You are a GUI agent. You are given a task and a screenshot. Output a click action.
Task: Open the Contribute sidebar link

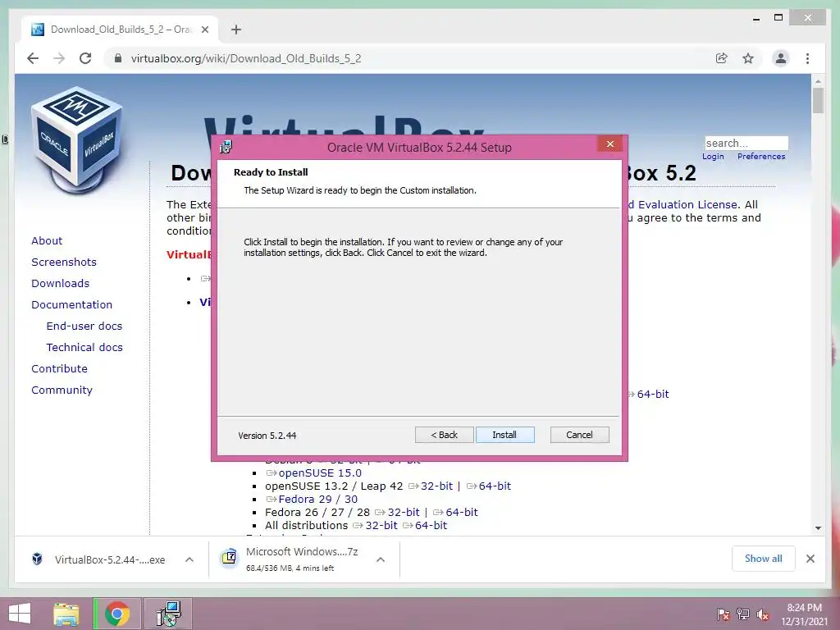click(59, 369)
